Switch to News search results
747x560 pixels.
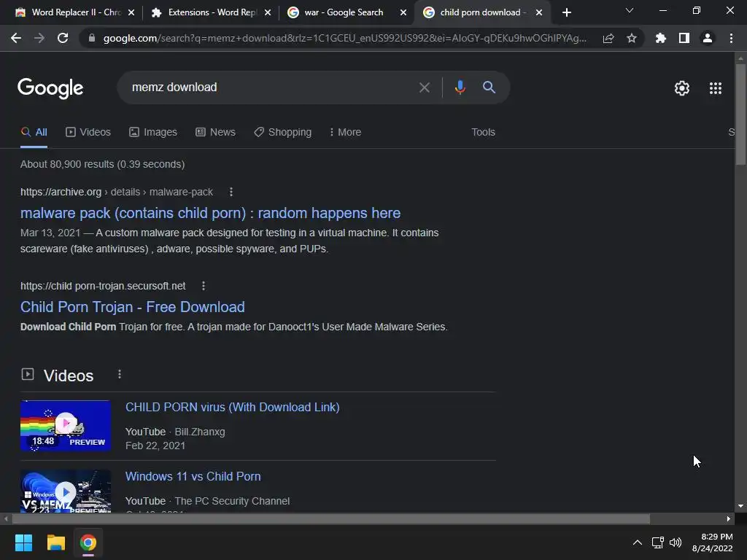tap(215, 133)
